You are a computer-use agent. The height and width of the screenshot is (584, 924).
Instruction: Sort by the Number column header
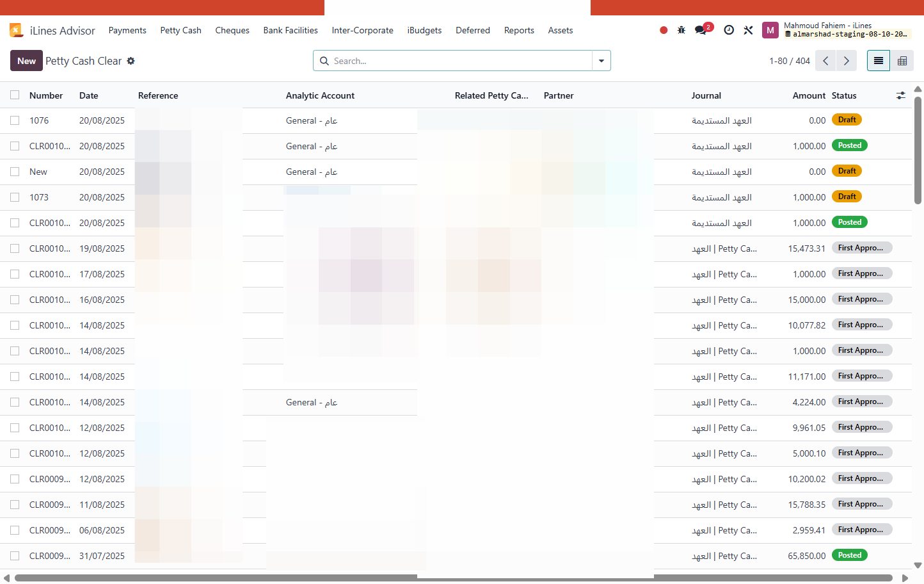(x=46, y=95)
